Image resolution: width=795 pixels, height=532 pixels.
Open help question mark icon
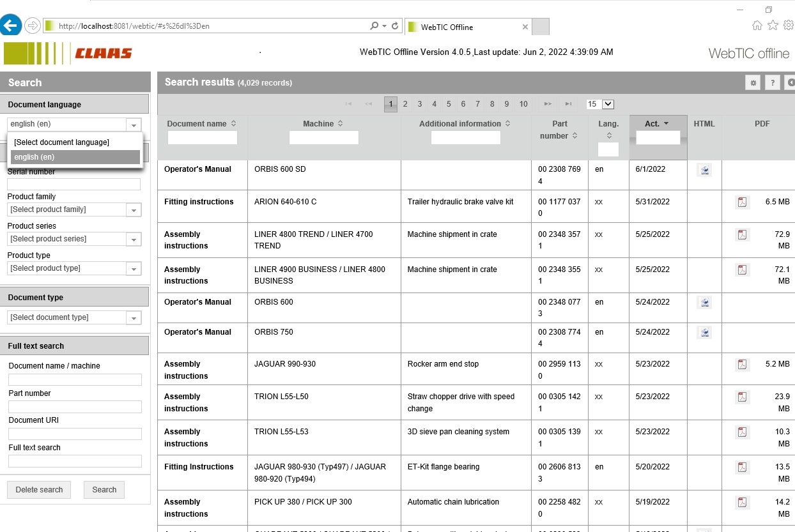tap(772, 83)
